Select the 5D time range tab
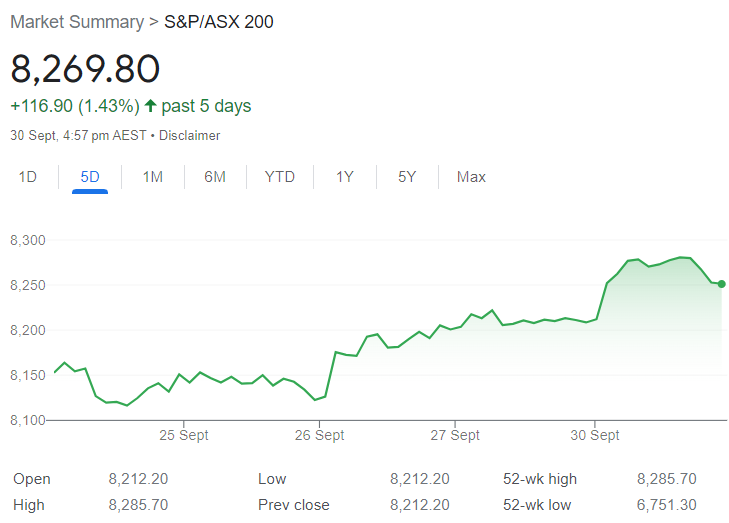The width and height of the screenshot is (729, 523). tap(90, 177)
